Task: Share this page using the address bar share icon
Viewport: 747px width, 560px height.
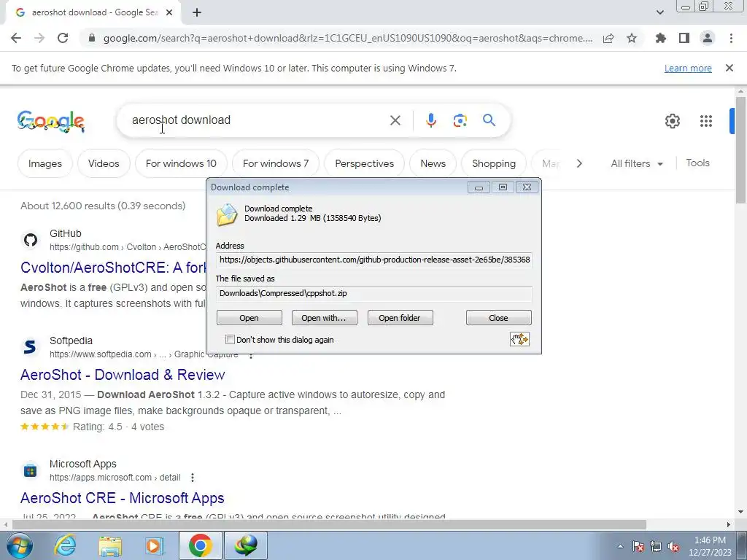Action: pos(608,38)
